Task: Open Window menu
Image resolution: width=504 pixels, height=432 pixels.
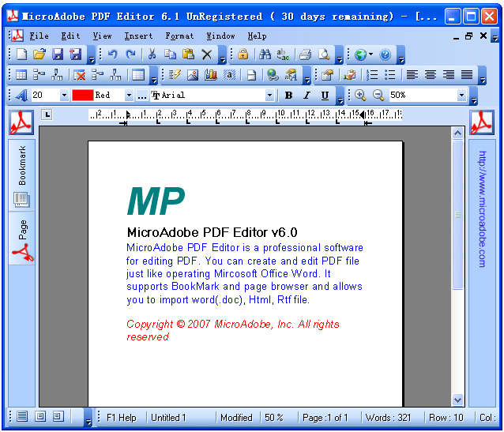Action: (x=220, y=36)
